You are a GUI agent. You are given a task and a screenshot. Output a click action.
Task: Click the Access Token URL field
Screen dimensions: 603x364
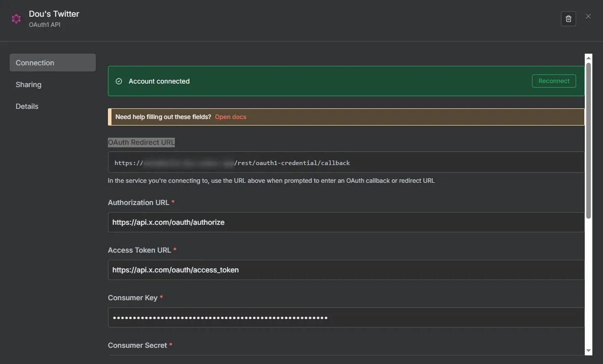pos(304,269)
